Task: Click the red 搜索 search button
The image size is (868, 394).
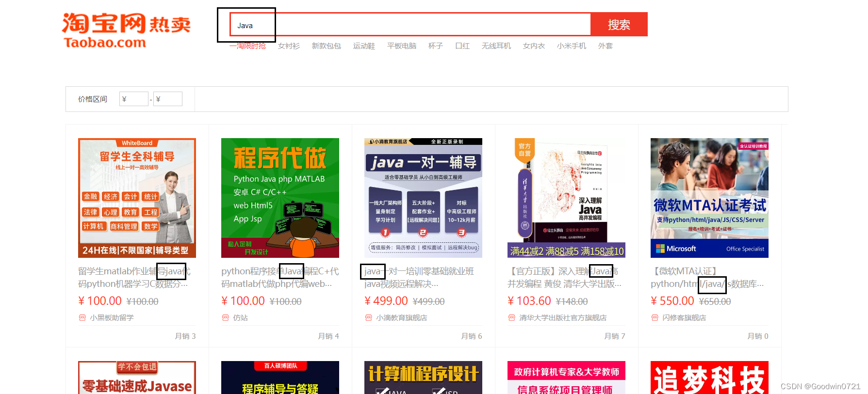Action: pos(619,24)
